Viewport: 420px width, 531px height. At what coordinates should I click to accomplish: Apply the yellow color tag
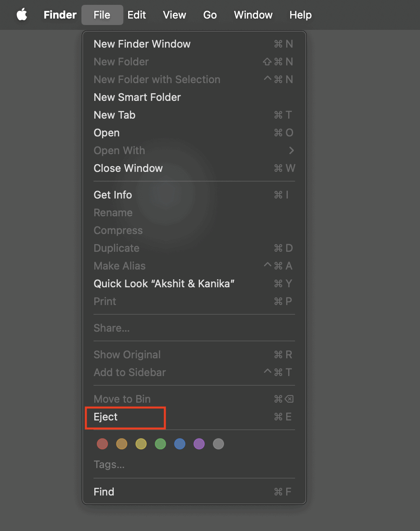141,444
